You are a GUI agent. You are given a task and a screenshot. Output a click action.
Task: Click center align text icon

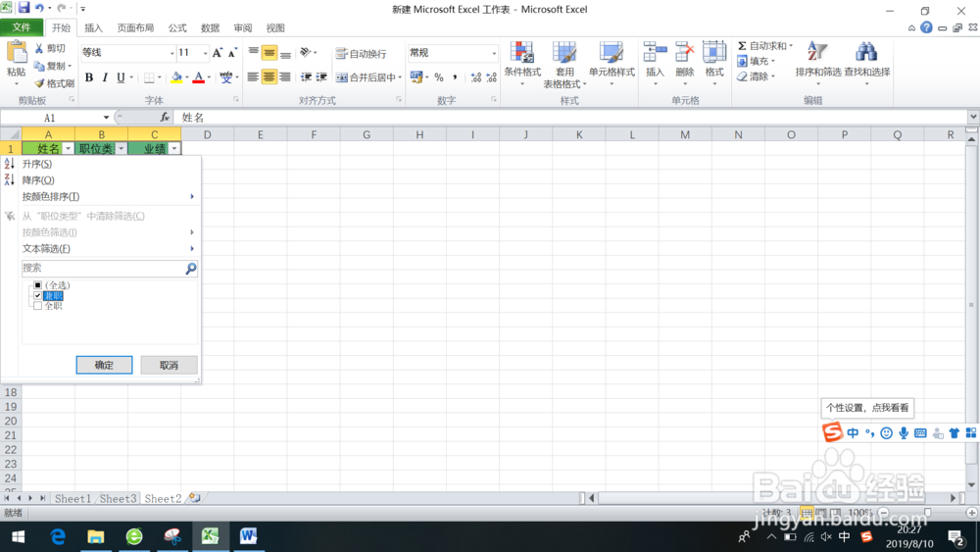tap(269, 77)
